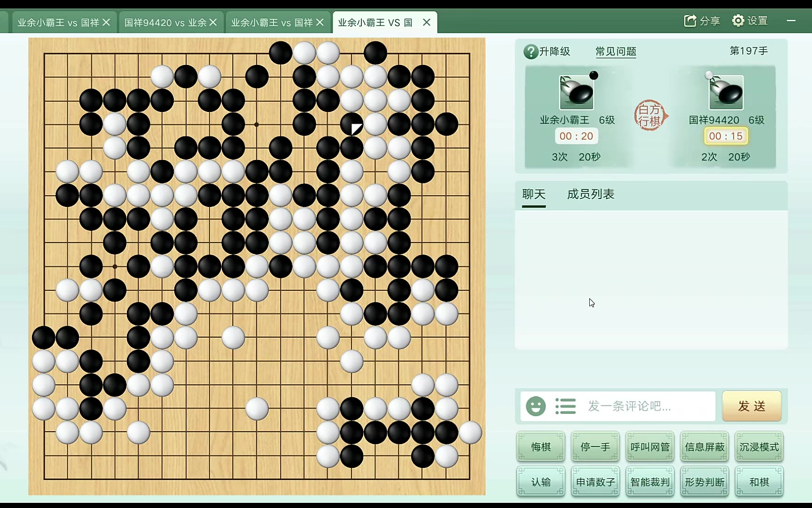
Task: Click white player 国祥94420 avatar
Action: coord(726,93)
